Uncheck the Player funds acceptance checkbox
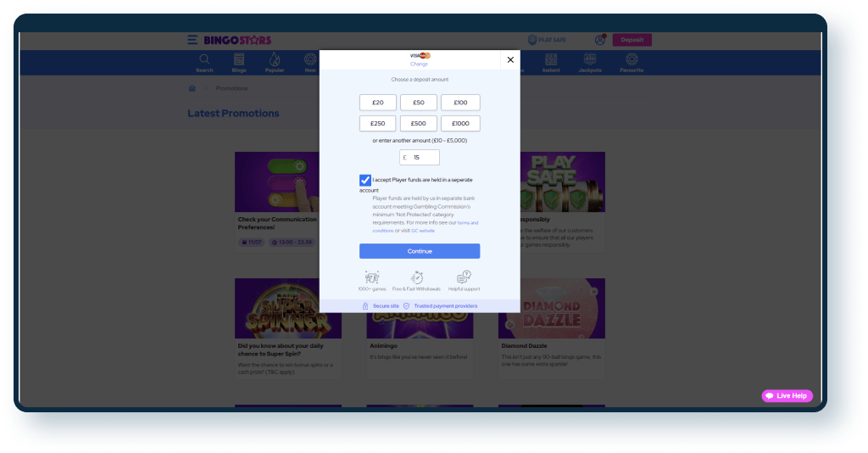This screenshot has height=453, width=868. [x=365, y=180]
